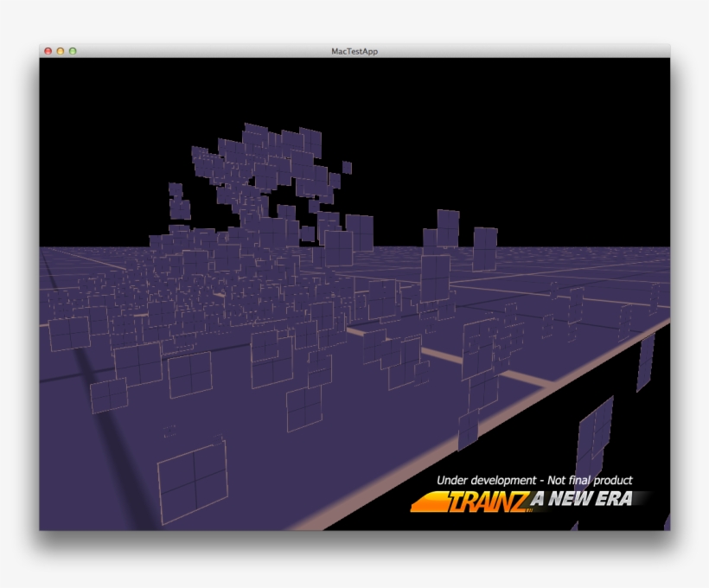Close the MacTestApp window with the red button
The width and height of the screenshot is (709, 588).
point(48,51)
